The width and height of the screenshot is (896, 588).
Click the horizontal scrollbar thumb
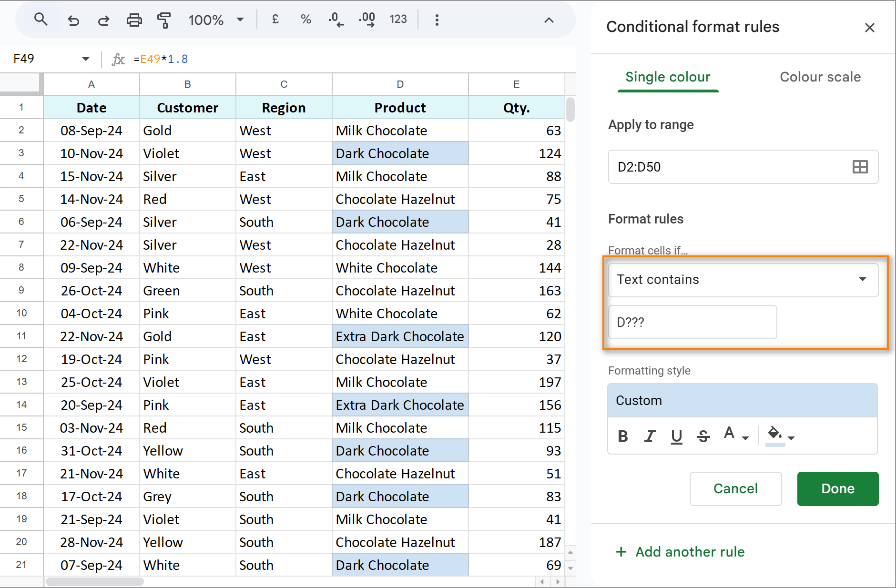(94, 582)
